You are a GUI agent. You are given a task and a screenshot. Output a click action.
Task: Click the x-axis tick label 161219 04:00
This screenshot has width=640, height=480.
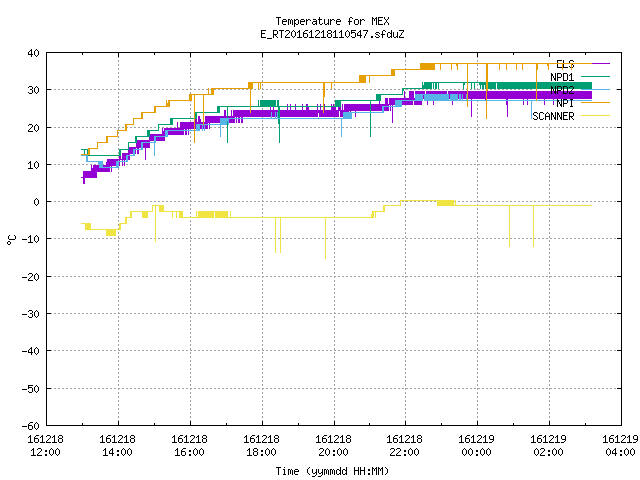(620, 446)
